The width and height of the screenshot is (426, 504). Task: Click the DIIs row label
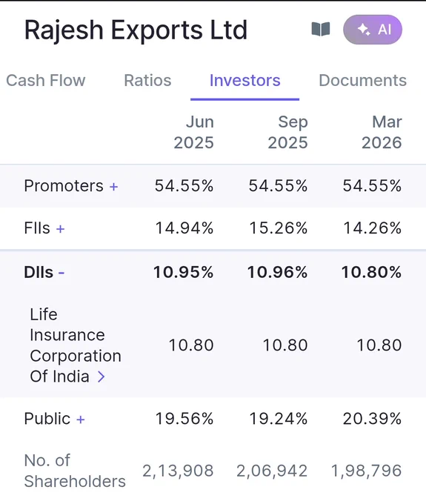click(x=39, y=272)
